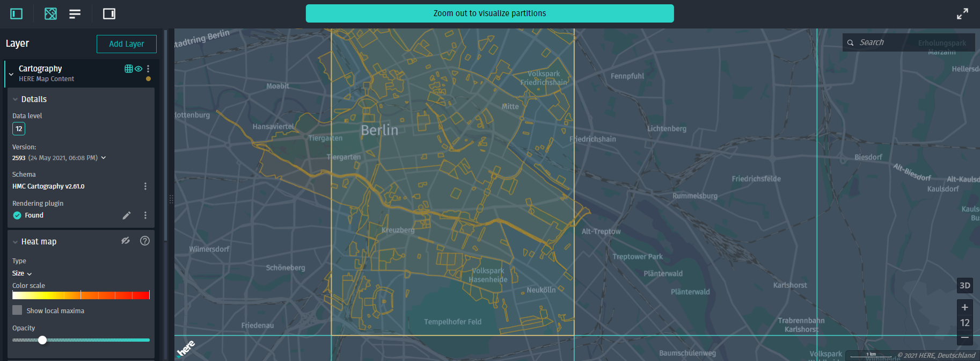
Task: Click the search magnifier icon
Action: (850, 42)
